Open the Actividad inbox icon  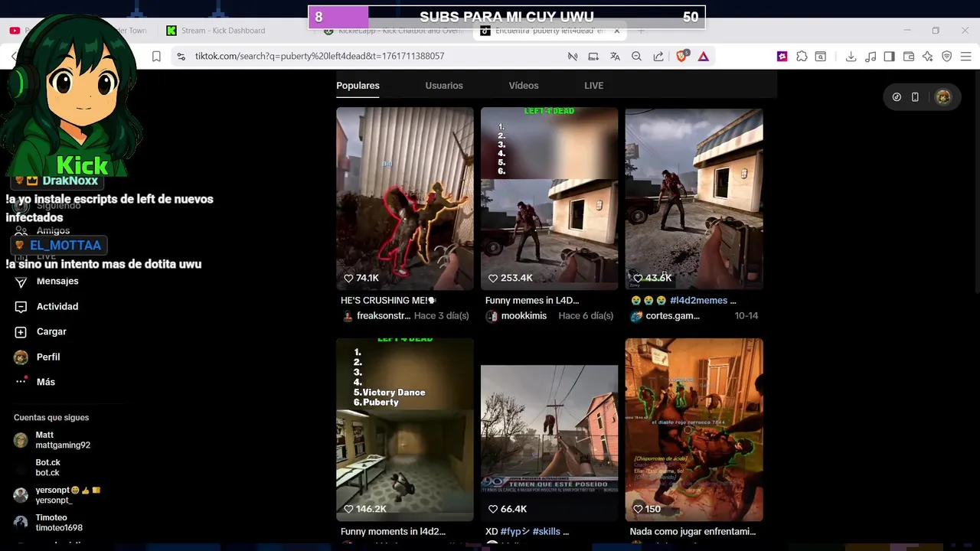pos(21,307)
